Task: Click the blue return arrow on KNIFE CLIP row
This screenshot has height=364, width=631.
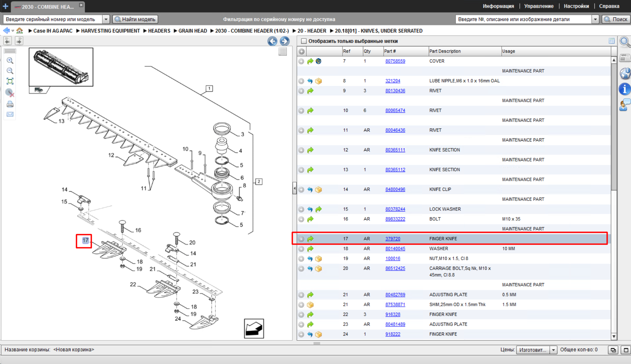Action: click(x=310, y=189)
